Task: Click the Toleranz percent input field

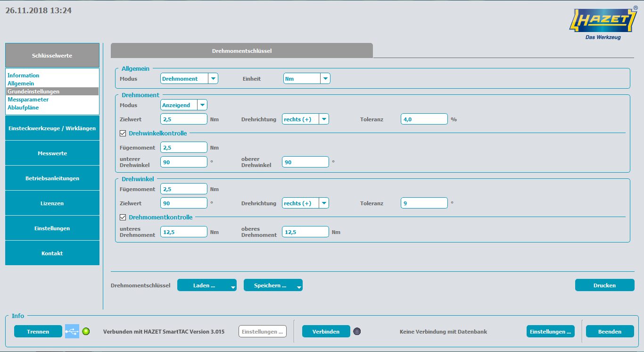Action: (424, 119)
